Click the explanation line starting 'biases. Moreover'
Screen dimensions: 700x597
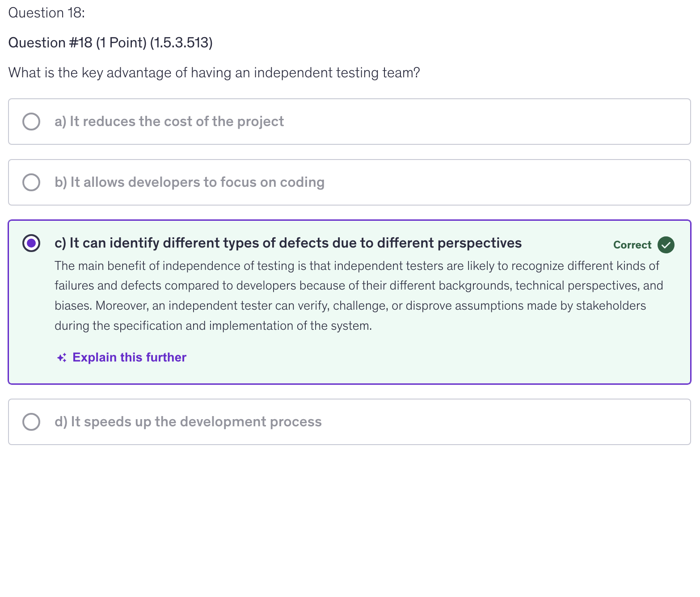point(350,306)
